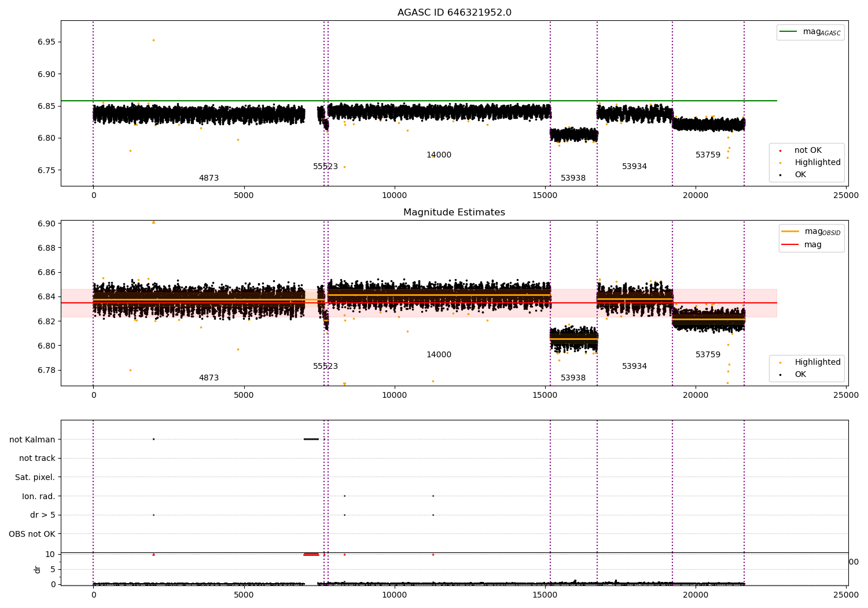
Task: Click "53934" in the Magnitude Estimates plot
Action: pos(635,367)
